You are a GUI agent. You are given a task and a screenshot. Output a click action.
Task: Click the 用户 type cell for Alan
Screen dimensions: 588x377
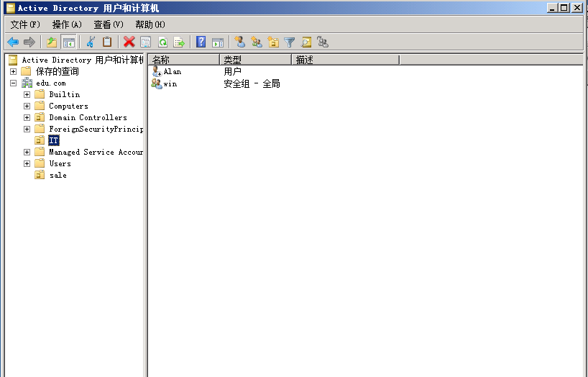[x=232, y=72]
